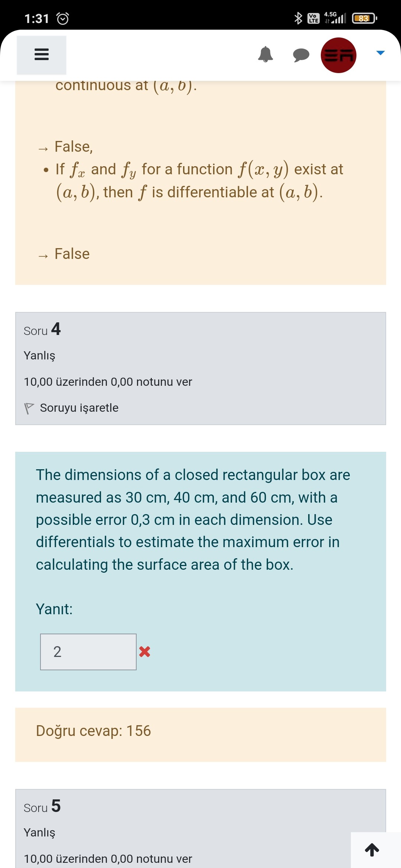This screenshot has height=868, width=401.
Task: Open the user profile avatar
Action: [338, 55]
